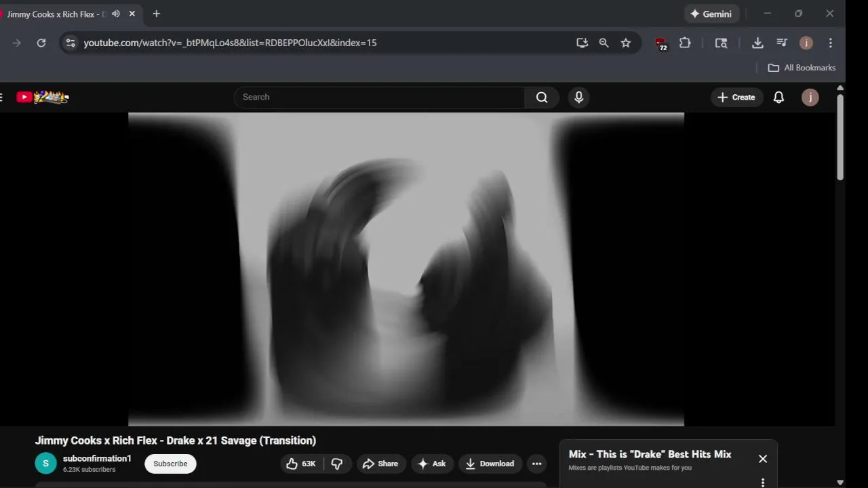Open zoom level magnifier in address bar

[604, 43]
